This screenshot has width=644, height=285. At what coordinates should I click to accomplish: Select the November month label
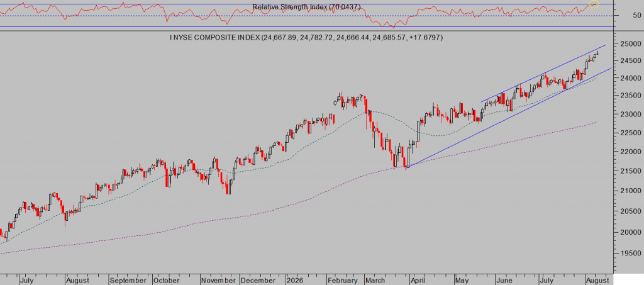pos(218,281)
